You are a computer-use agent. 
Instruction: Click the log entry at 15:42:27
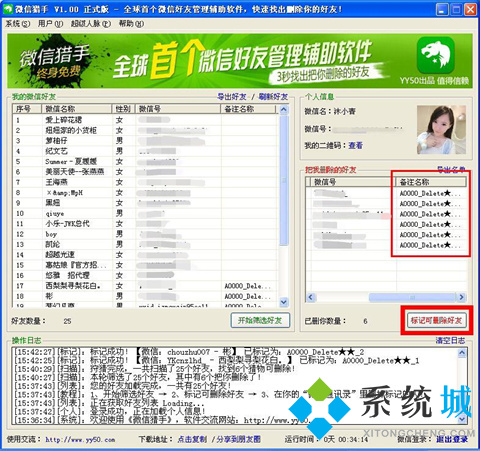[190, 352]
